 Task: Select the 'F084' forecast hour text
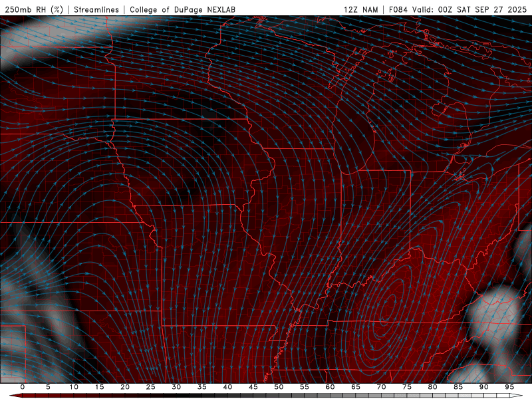[x=398, y=9]
